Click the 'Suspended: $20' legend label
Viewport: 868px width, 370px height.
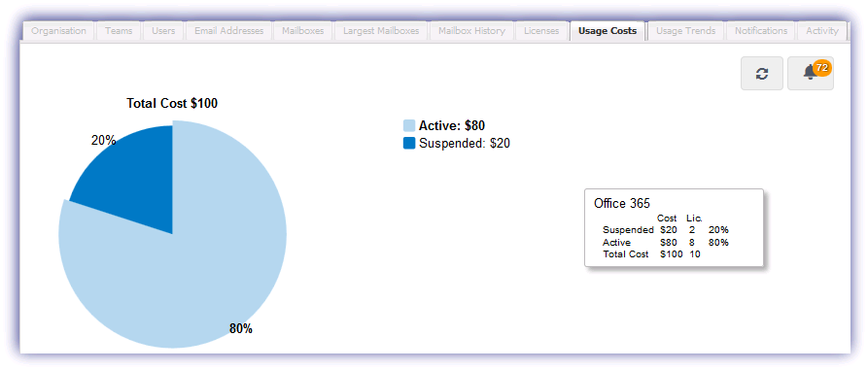[465, 144]
